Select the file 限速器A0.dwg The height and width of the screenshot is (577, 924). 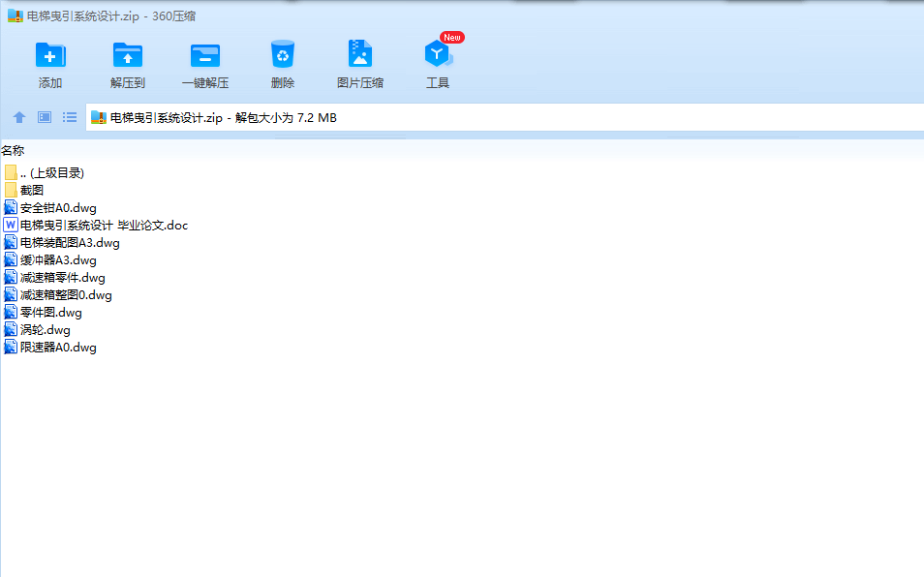[58, 348]
